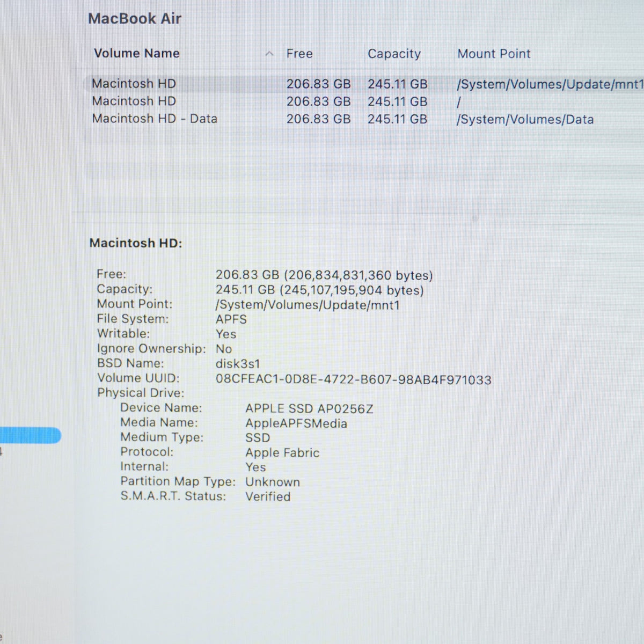Sort by the Volume Name column header
This screenshot has height=644, width=644.
click(x=137, y=54)
